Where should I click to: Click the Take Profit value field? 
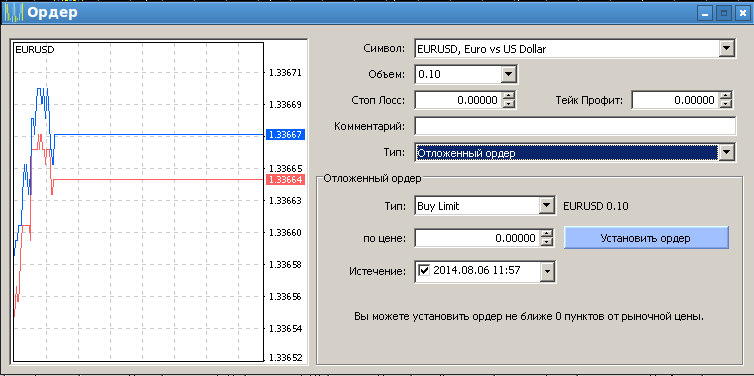point(676,100)
